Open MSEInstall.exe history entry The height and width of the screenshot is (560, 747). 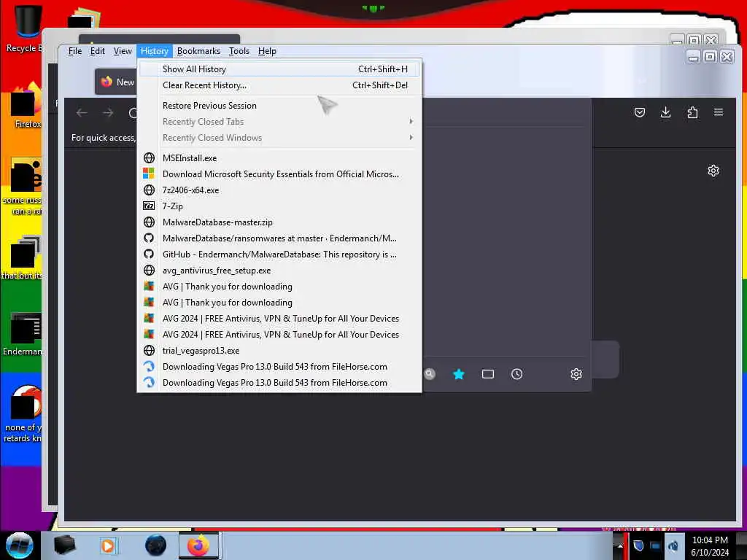(279, 158)
